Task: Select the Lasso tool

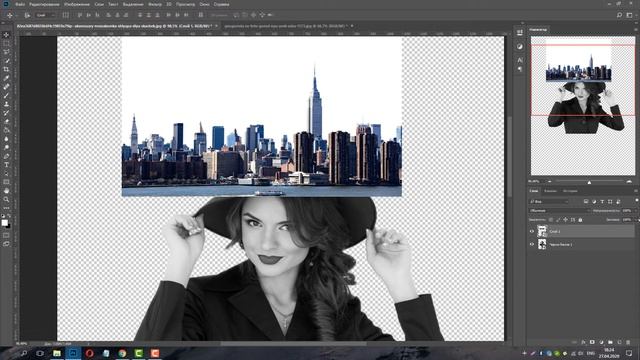Action: point(6,52)
